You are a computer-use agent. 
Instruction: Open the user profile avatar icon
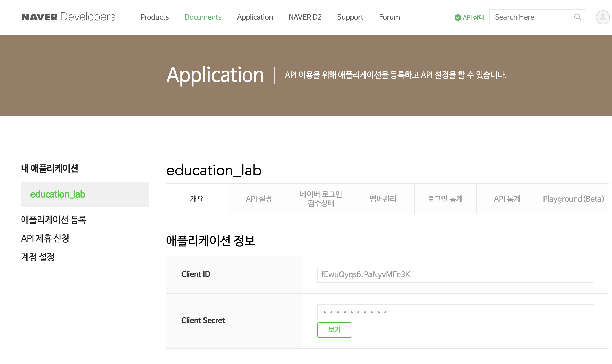coord(602,17)
